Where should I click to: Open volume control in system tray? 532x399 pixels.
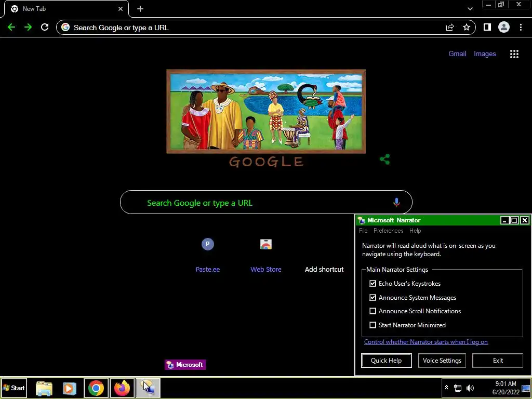pos(470,388)
